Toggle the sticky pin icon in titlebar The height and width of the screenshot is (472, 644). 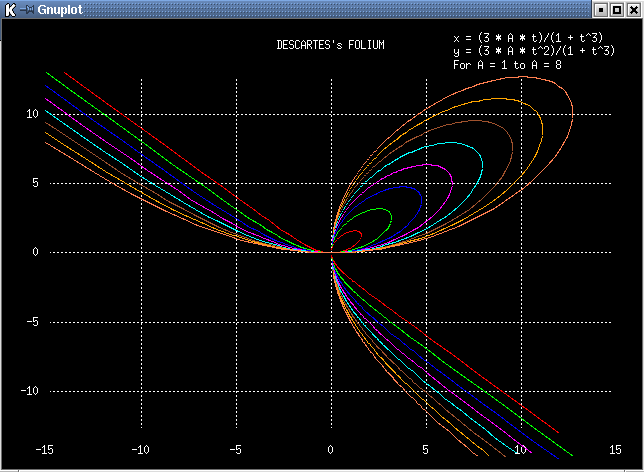(x=27, y=9)
